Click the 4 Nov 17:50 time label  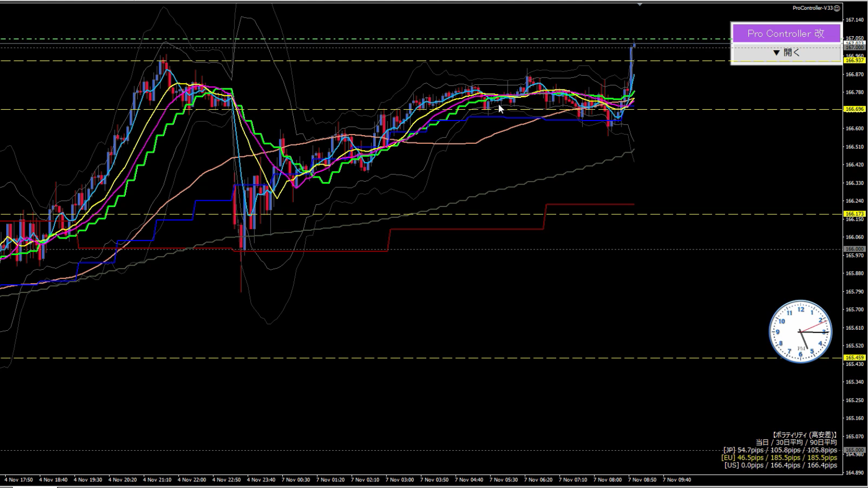point(19,480)
